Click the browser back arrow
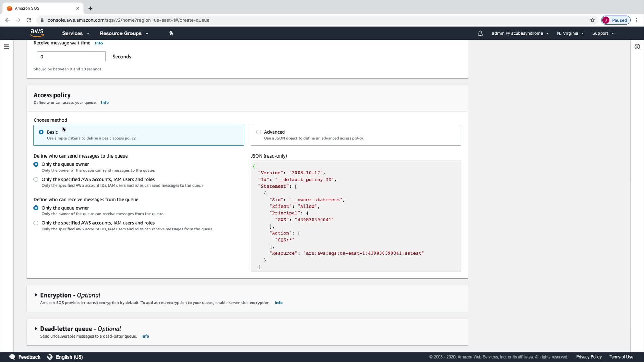This screenshot has height=362, width=644. coord(7,20)
